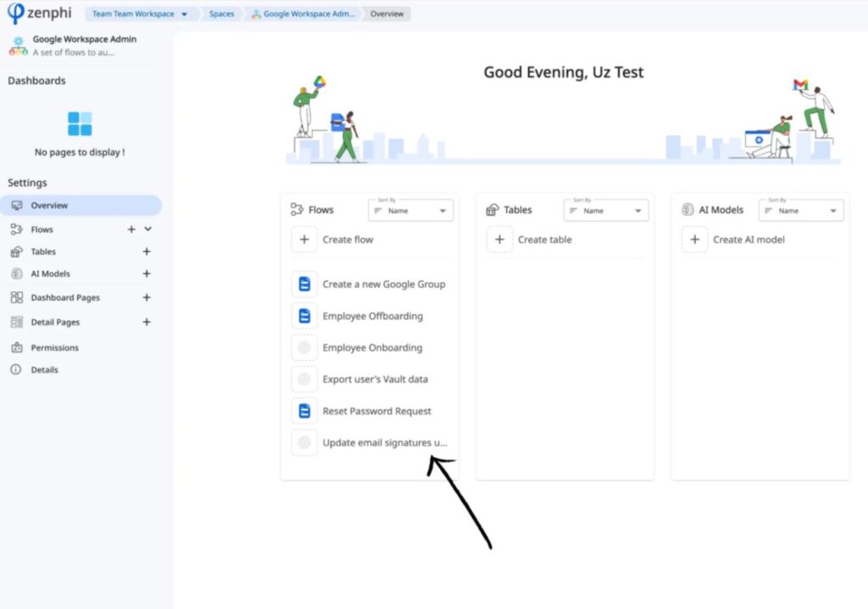Open the Employee Offboarding flow
This screenshot has height=609, width=868.
point(373,316)
